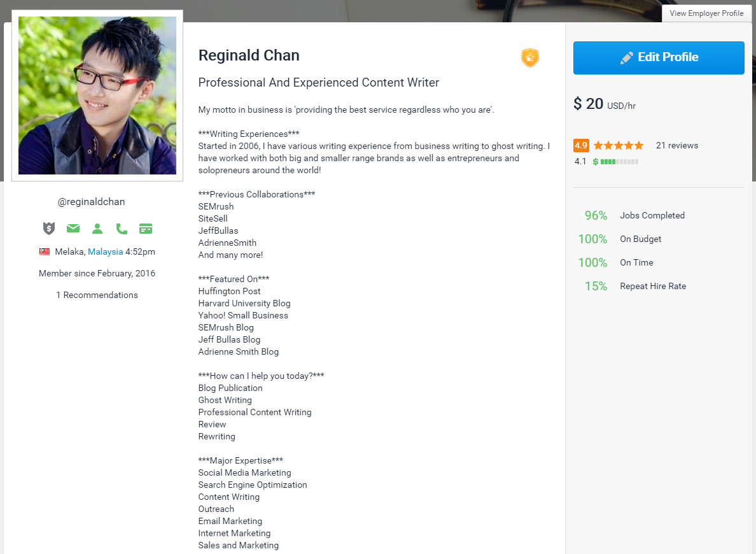
Task: Click the five-star rating
Action: (x=619, y=145)
